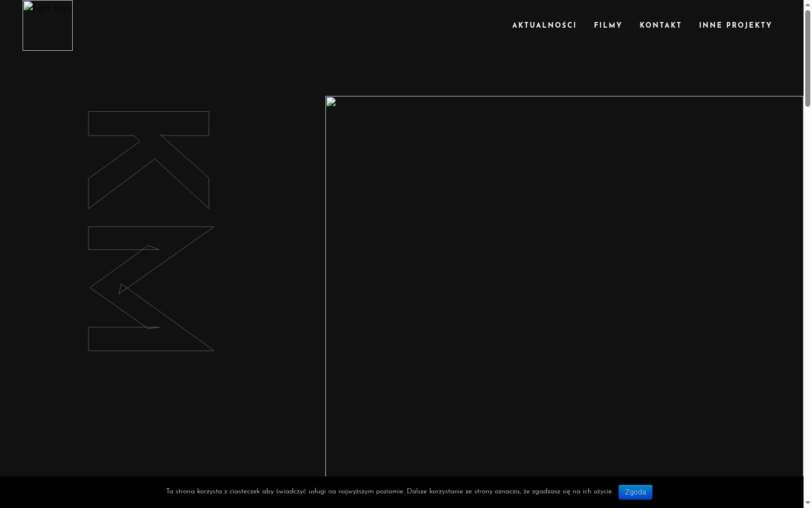812x508 pixels.
Task: Go to the Kontakt page
Action: [x=660, y=25]
